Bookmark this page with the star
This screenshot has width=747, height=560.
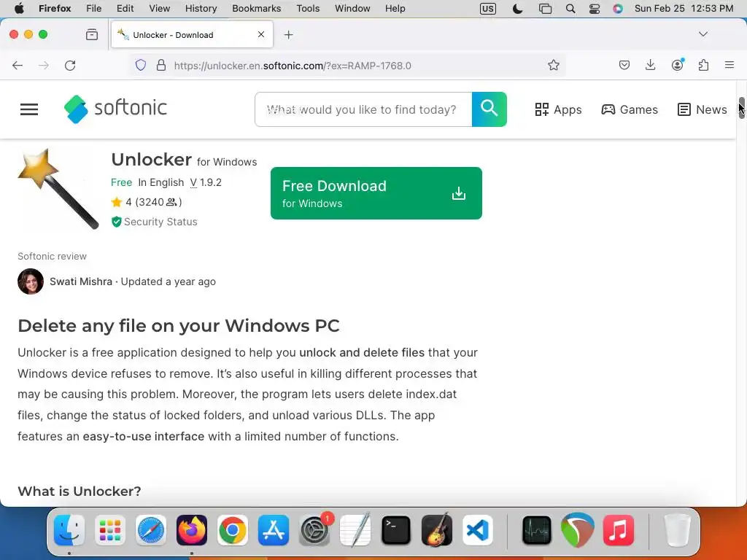pos(553,65)
